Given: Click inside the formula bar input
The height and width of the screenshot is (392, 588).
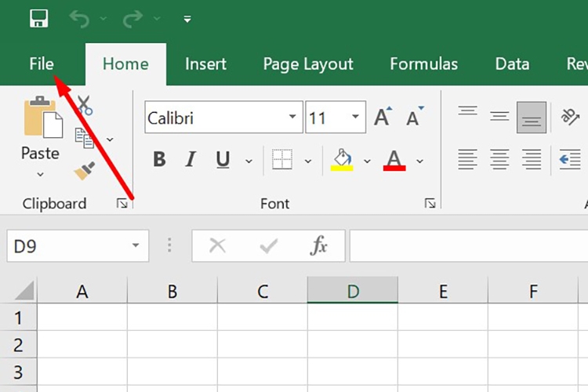Looking at the screenshot, I should pos(469,245).
